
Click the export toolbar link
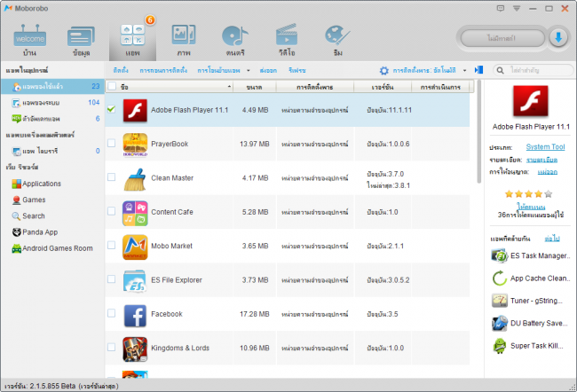pos(268,70)
